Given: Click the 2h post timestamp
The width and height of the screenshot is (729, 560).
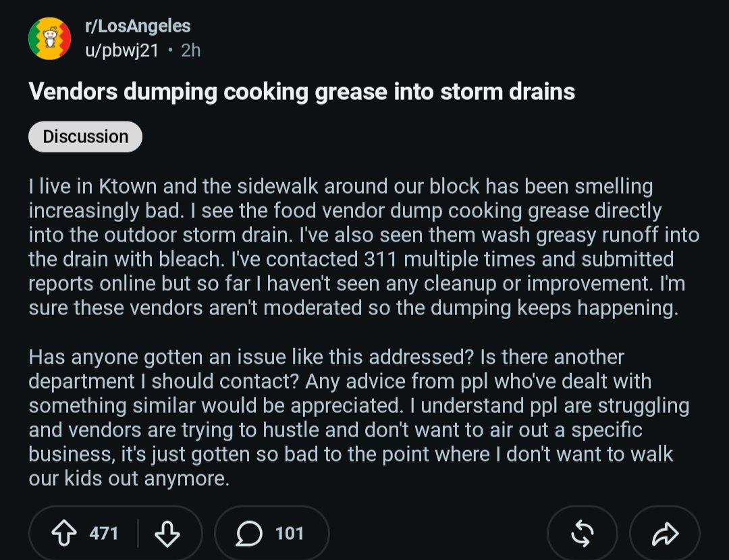Looking at the screenshot, I should coord(190,50).
